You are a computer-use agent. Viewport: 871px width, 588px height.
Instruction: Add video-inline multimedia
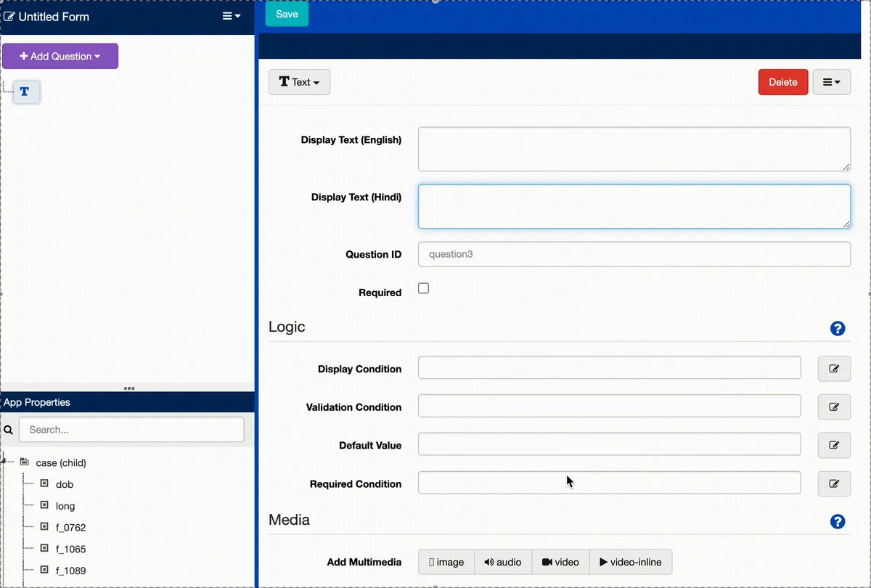tap(631, 562)
